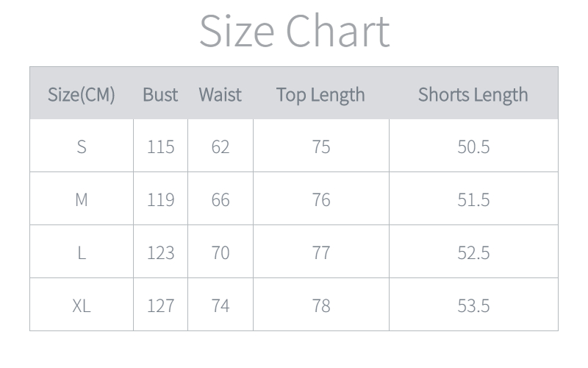The image size is (588, 368).
Task: Select the Top Length column header
Action: [x=320, y=94]
